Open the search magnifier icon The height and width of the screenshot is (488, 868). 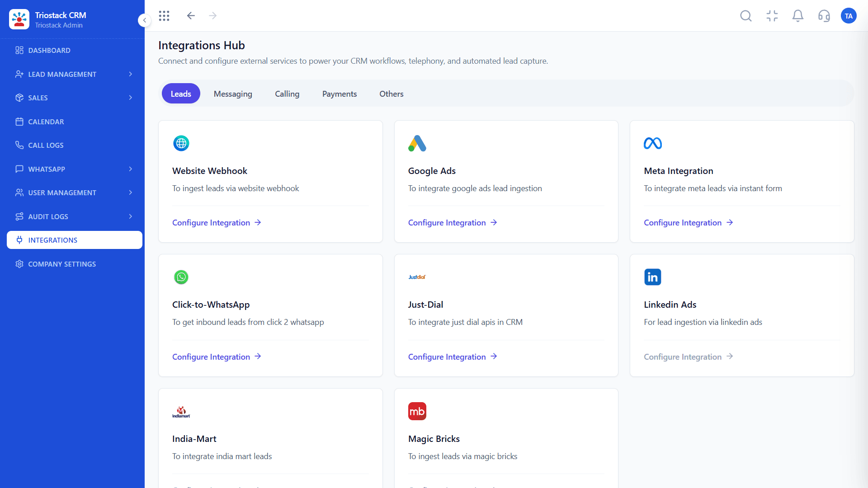tap(746, 16)
